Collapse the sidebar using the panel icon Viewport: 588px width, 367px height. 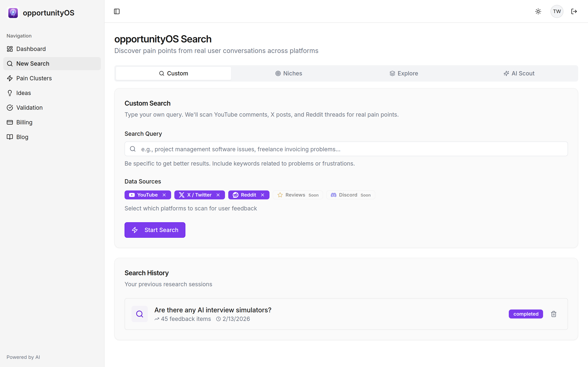click(117, 11)
